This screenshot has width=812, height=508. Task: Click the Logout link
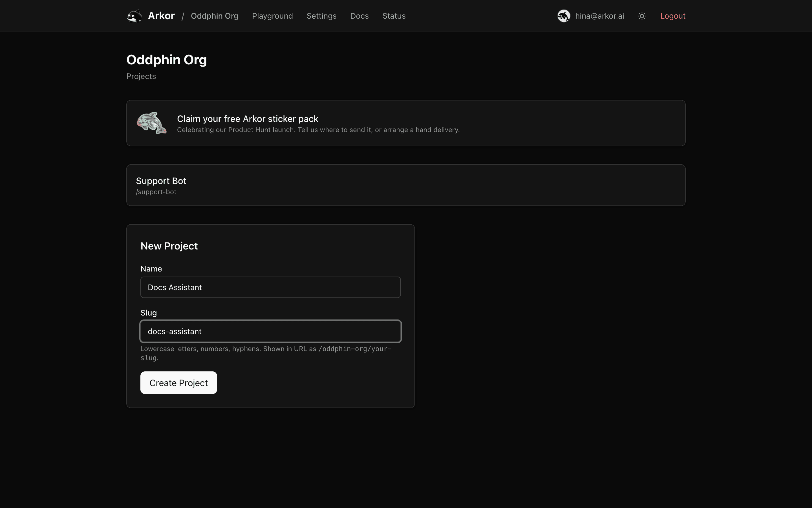tap(673, 16)
